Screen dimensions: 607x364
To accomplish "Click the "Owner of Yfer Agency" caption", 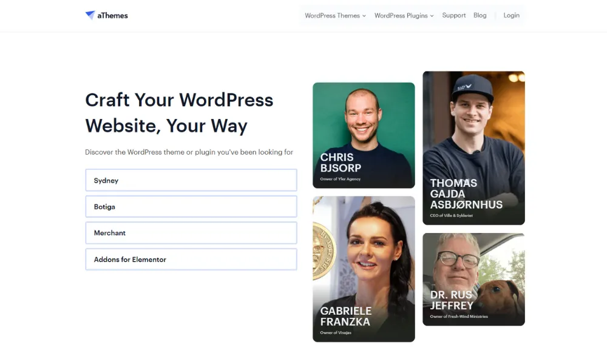I will [x=340, y=180].
